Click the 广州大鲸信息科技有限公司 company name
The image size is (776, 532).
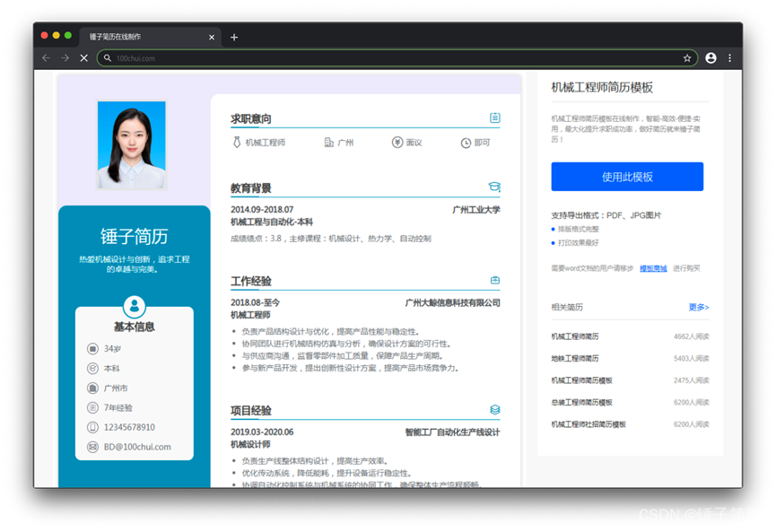point(452,303)
